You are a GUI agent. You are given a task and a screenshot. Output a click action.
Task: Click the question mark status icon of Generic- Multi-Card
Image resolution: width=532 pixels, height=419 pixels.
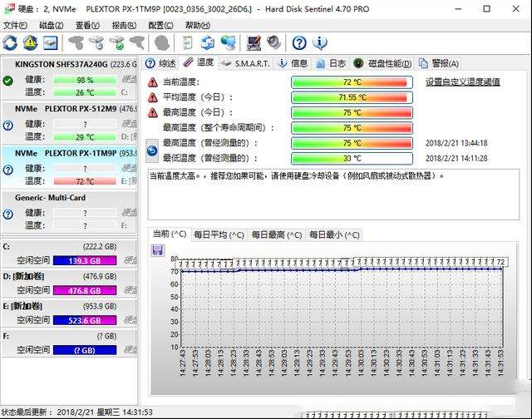[x=7, y=214]
